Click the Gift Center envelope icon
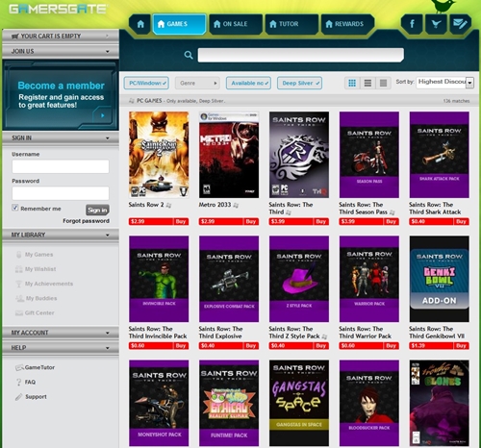The image size is (481, 448). [x=19, y=313]
